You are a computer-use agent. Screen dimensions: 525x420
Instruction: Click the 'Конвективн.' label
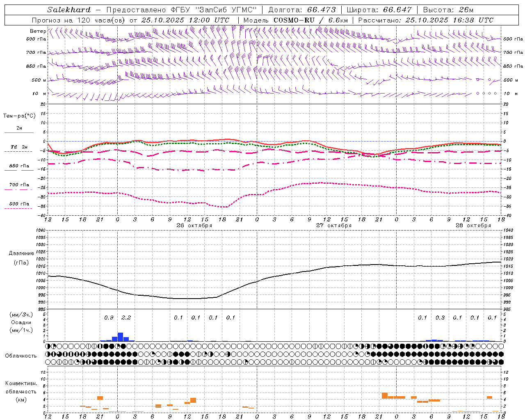tap(21, 383)
